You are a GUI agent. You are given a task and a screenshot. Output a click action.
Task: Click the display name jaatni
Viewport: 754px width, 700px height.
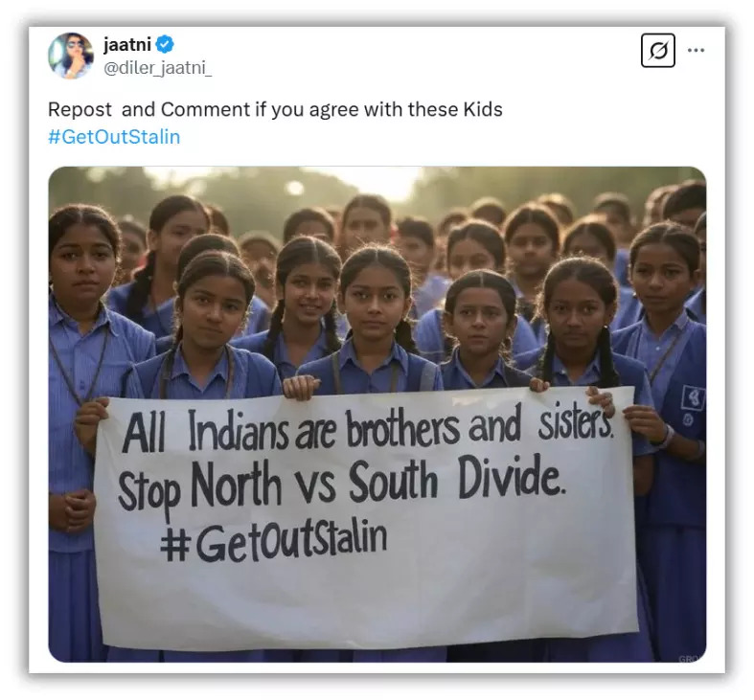pos(127,45)
